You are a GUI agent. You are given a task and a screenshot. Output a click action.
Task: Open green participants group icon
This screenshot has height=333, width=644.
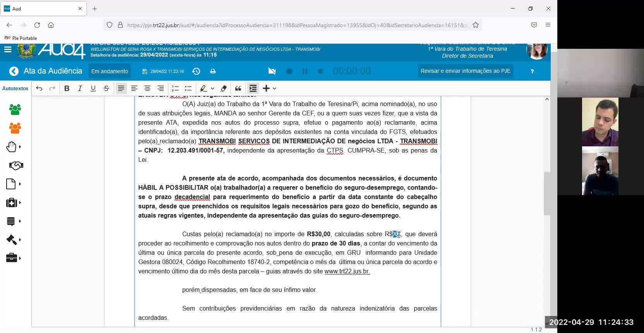coord(15,110)
